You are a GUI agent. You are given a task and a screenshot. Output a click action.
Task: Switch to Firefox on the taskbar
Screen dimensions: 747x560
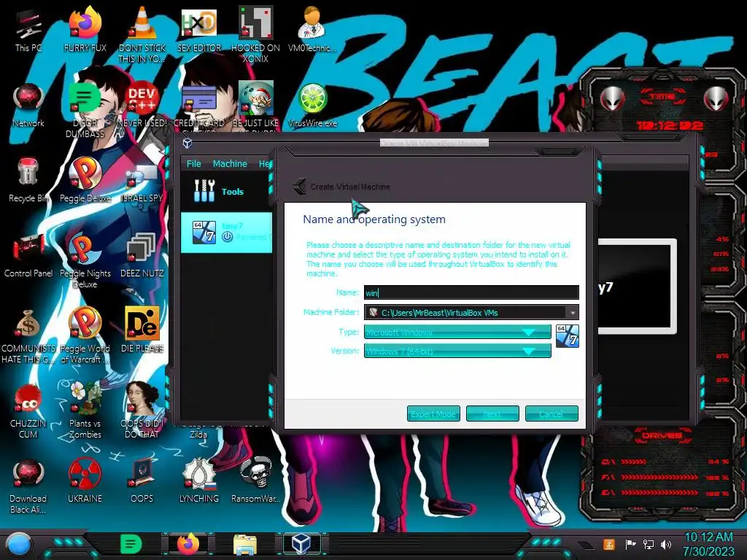pos(188,544)
